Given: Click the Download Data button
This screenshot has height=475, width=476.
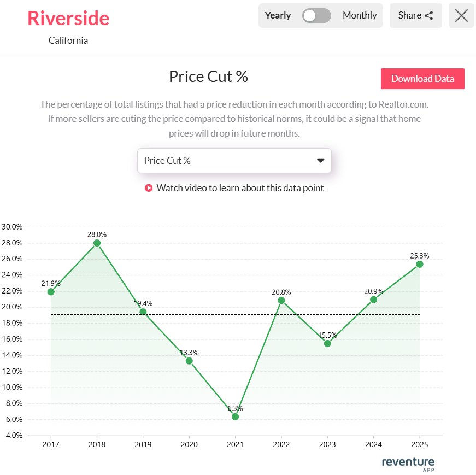Looking at the screenshot, I should [x=422, y=79].
